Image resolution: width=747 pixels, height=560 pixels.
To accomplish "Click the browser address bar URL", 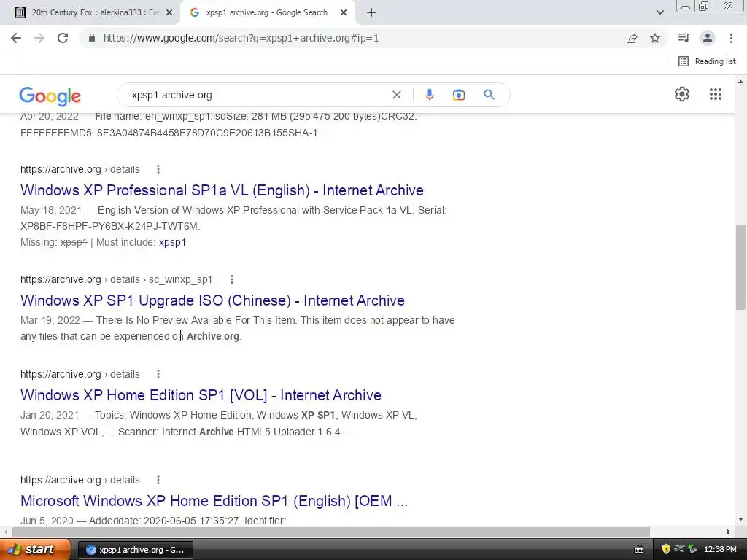I will pos(241,38).
